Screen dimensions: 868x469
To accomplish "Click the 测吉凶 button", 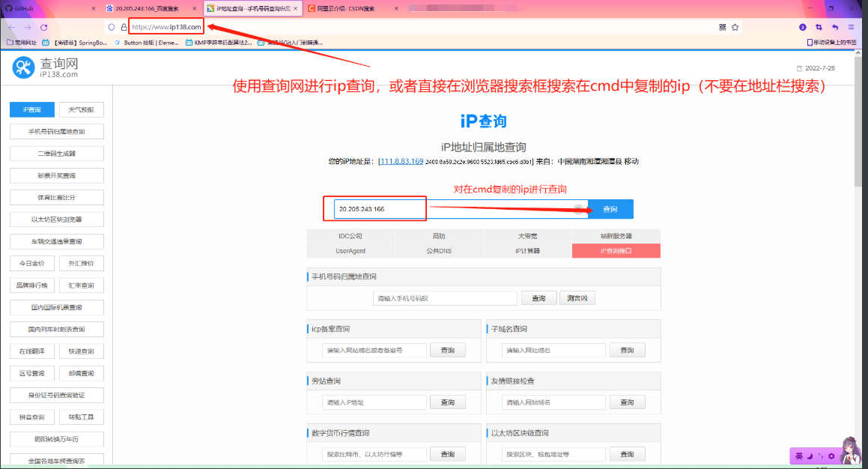I will point(577,298).
